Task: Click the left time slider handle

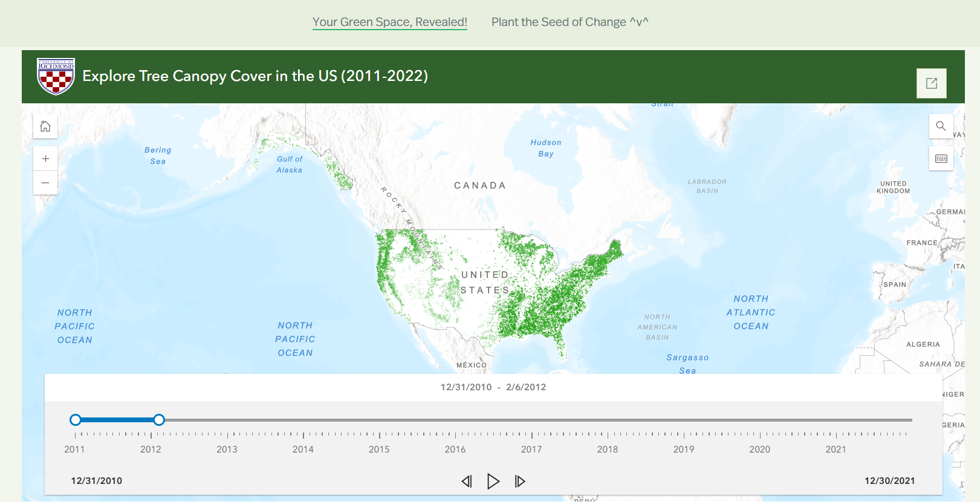Action: [x=76, y=420]
